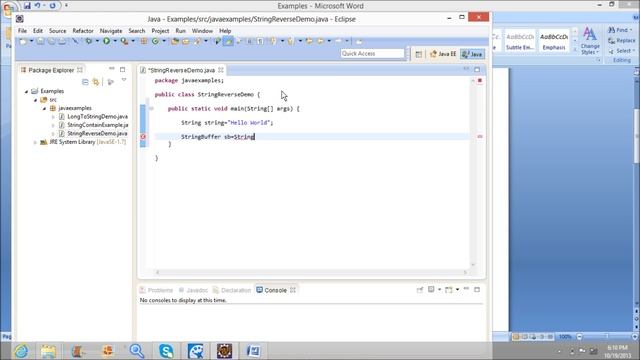Choose the Emphasis style in Word
The width and height of the screenshot is (640, 360).
coord(554,41)
